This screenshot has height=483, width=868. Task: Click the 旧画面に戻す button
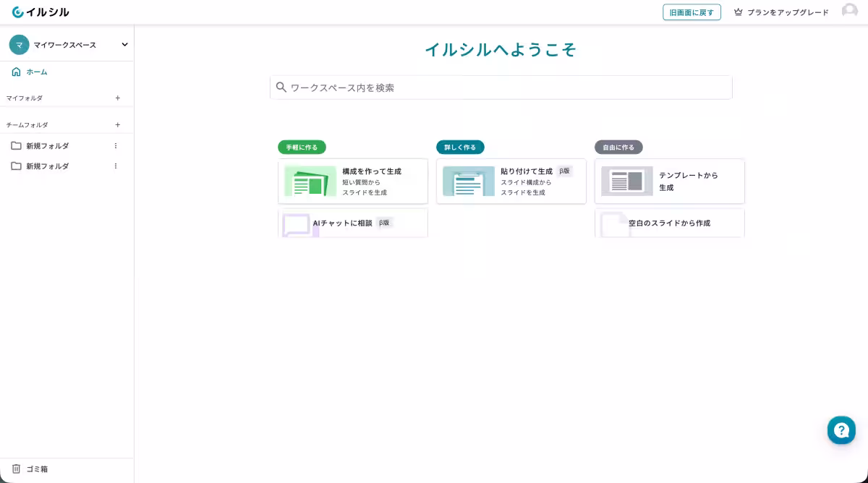[x=692, y=12]
